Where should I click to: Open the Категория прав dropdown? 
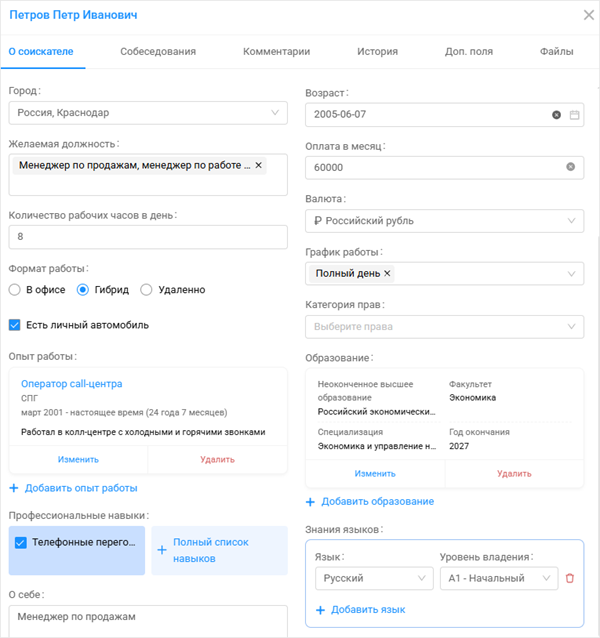point(444,326)
